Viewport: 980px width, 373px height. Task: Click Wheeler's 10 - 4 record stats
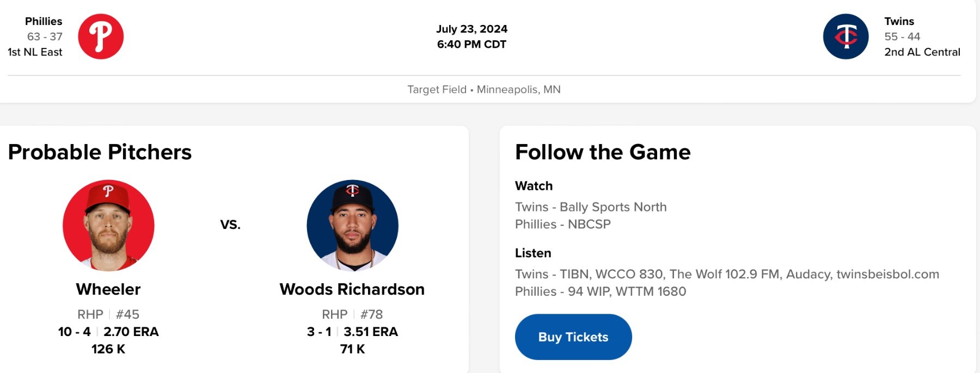[x=75, y=332]
